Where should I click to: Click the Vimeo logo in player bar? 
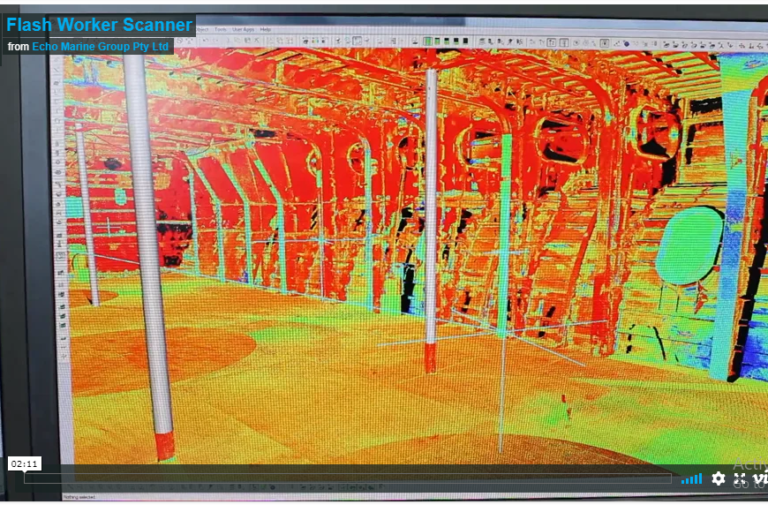click(x=761, y=479)
